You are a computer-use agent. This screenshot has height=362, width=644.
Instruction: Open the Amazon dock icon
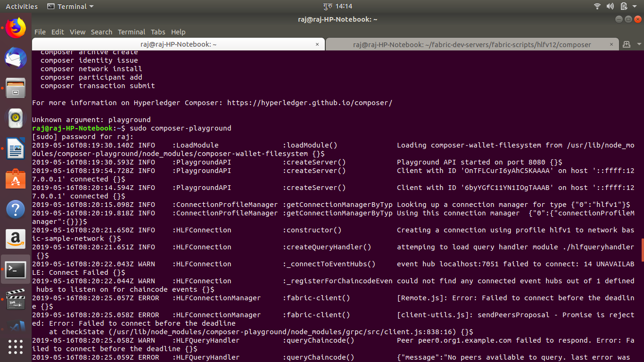pos(16,239)
